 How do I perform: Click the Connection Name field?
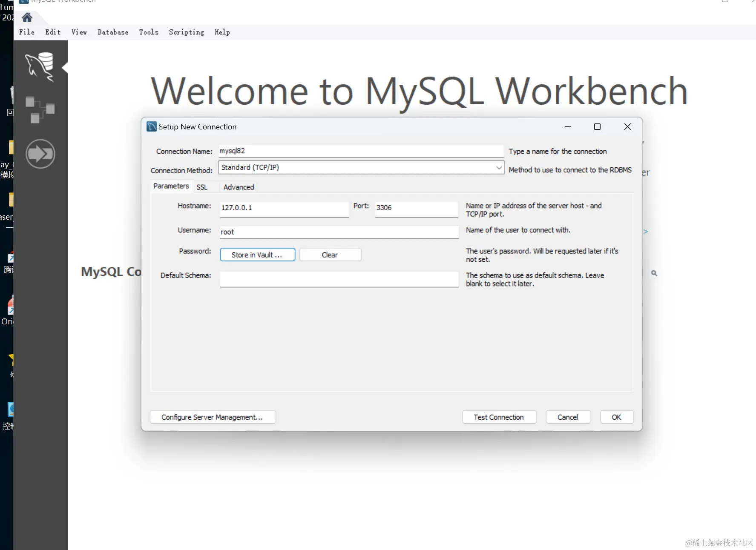point(361,151)
